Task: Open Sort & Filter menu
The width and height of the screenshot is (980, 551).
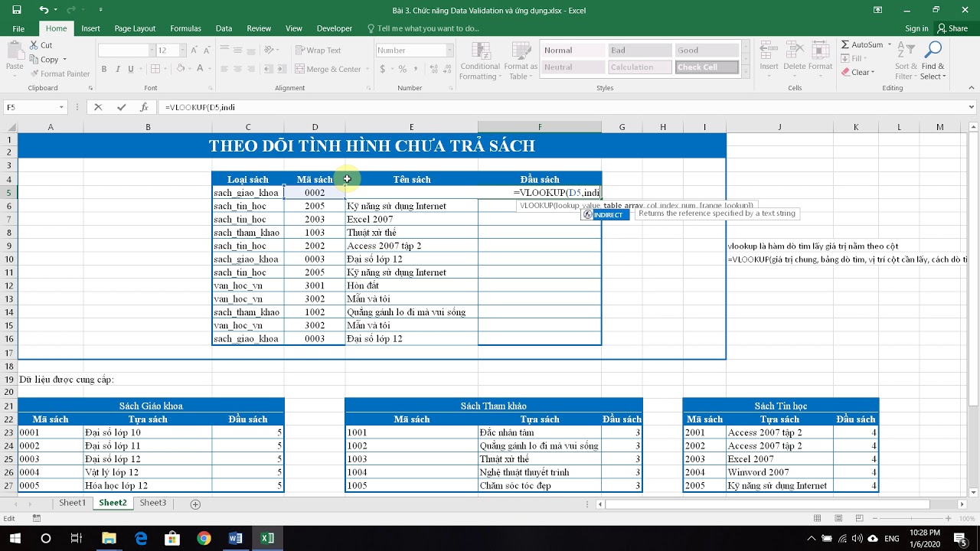Action: tap(906, 60)
